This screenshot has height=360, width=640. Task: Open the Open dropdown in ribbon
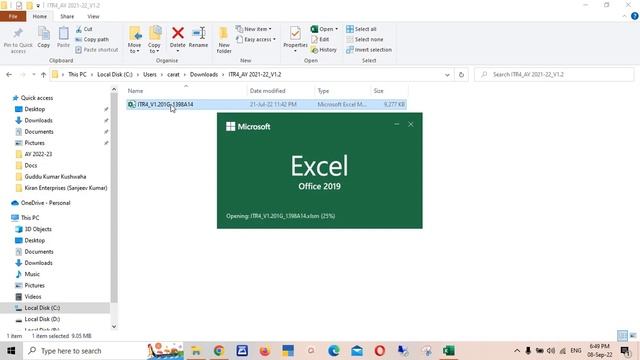(324, 29)
